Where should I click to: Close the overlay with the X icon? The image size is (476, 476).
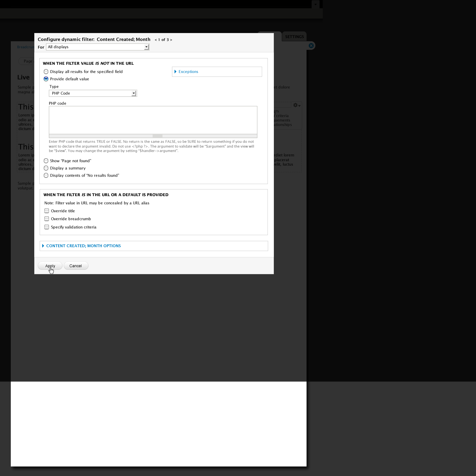pos(311,46)
